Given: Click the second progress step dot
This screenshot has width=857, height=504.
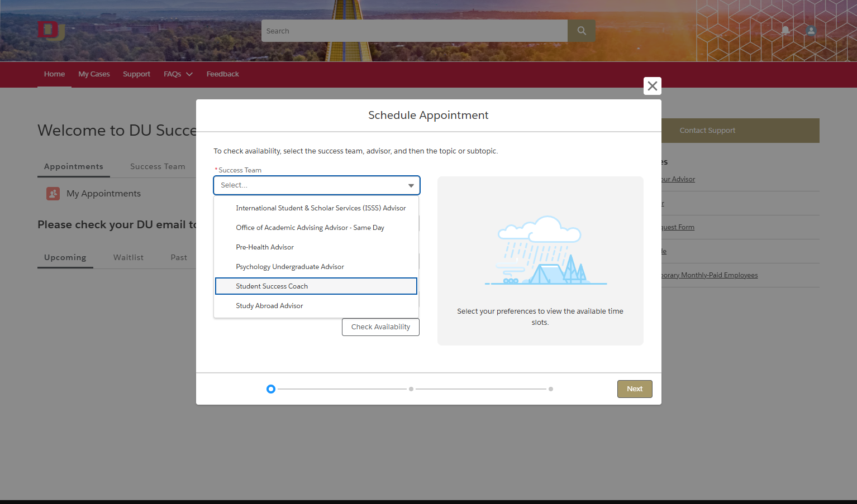Looking at the screenshot, I should 411,389.
